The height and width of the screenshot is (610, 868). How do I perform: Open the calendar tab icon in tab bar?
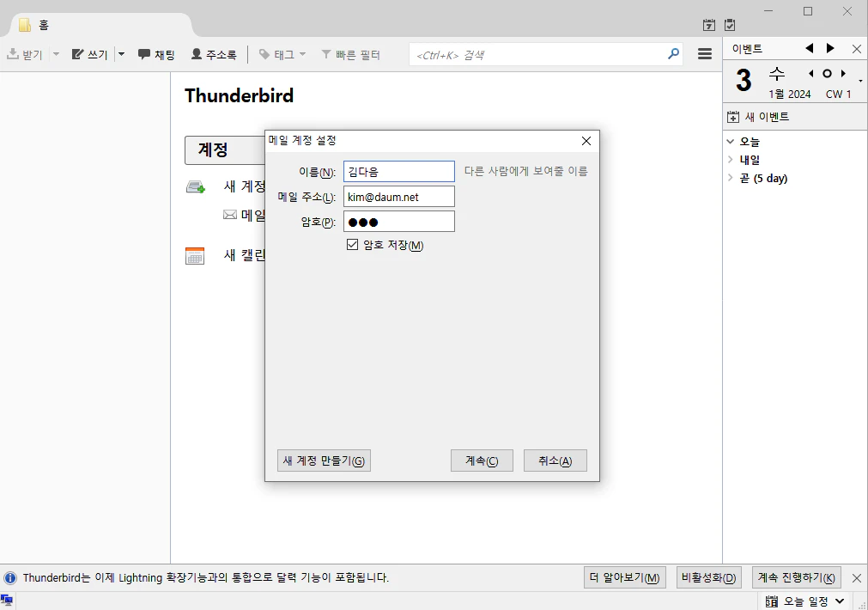[x=708, y=25]
